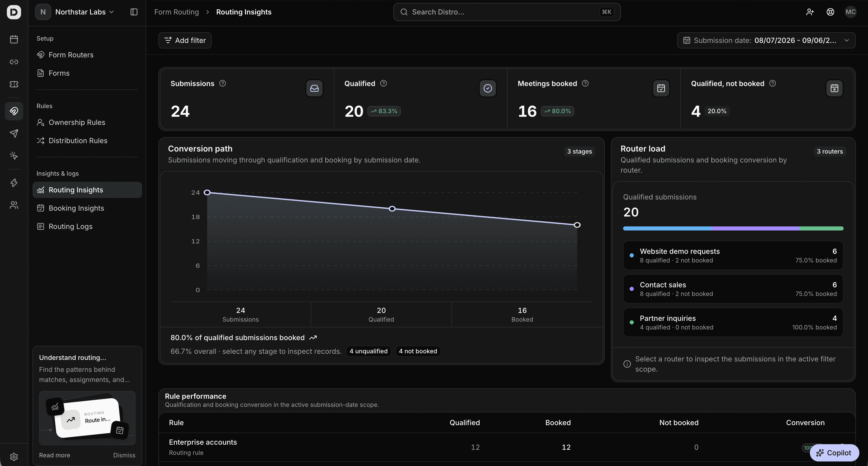The width and height of the screenshot is (868, 466).
Task: Click the 4 unqualified chip
Action: 368,351
